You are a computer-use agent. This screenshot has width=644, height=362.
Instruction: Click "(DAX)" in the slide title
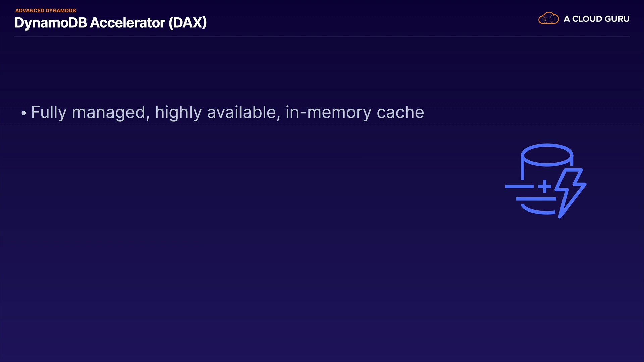pos(187,23)
